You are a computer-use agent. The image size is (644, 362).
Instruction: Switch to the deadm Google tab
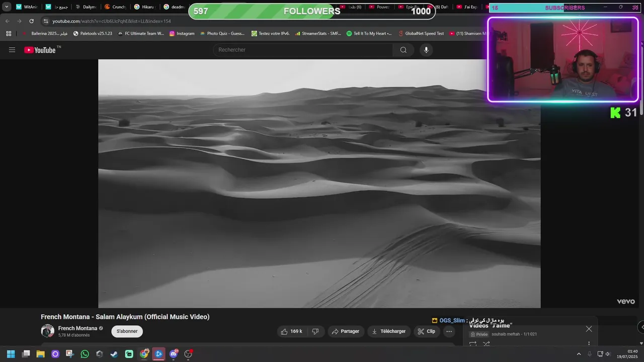click(174, 7)
